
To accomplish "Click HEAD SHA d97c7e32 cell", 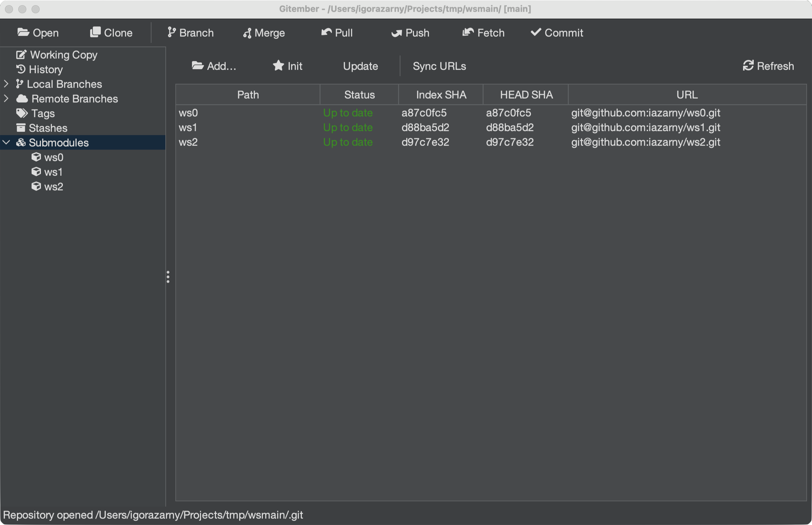I will pyautogui.click(x=510, y=142).
